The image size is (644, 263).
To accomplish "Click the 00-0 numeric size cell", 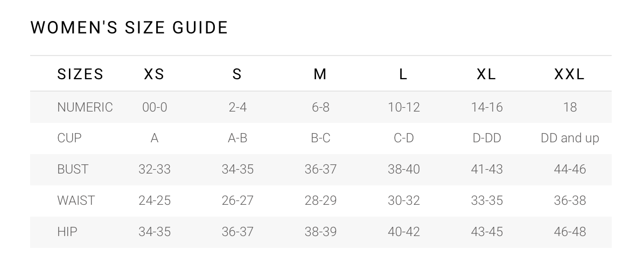I will 155,107.
